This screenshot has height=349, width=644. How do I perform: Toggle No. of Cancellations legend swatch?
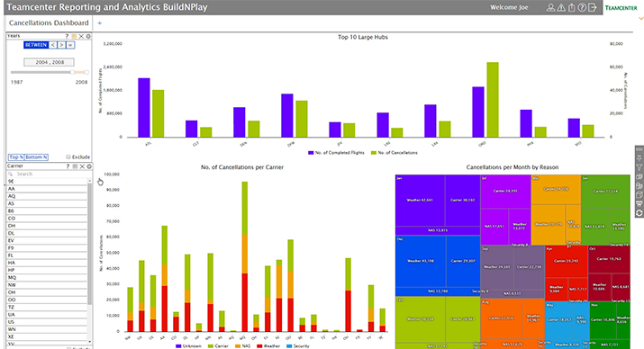click(x=373, y=153)
